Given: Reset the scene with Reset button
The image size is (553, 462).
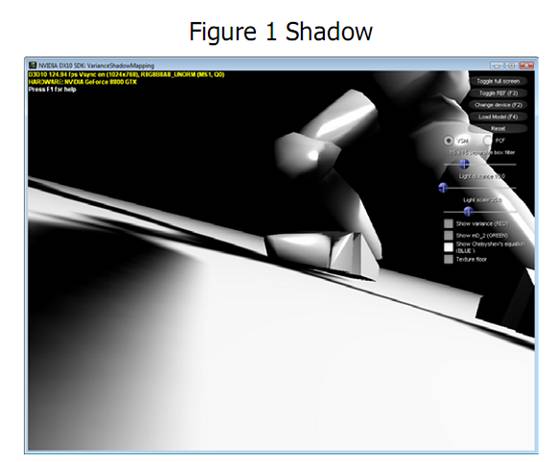Looking at the screenshot, I should [498, 128].
